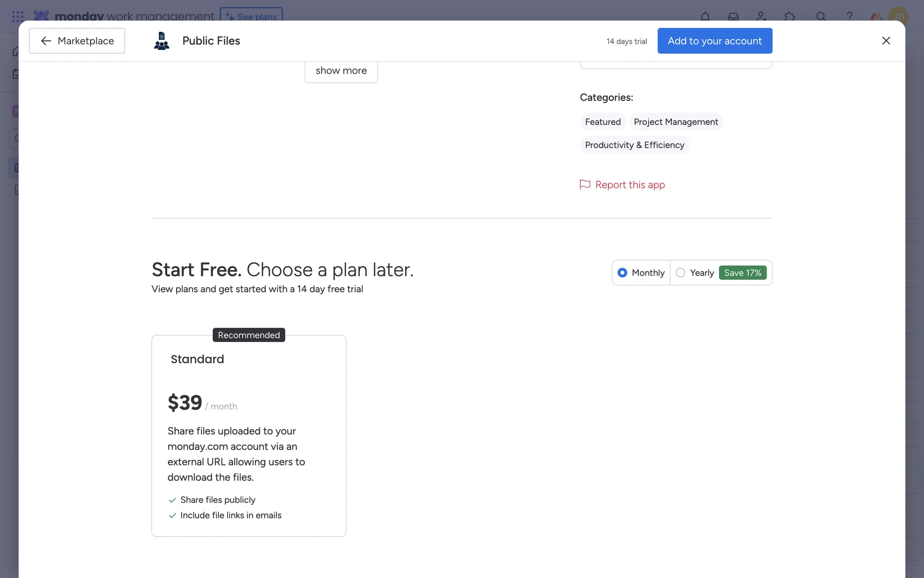This screenshot has width=924, height=578.
Task: Select Yearly billing option
Action: tap(680, 273)
